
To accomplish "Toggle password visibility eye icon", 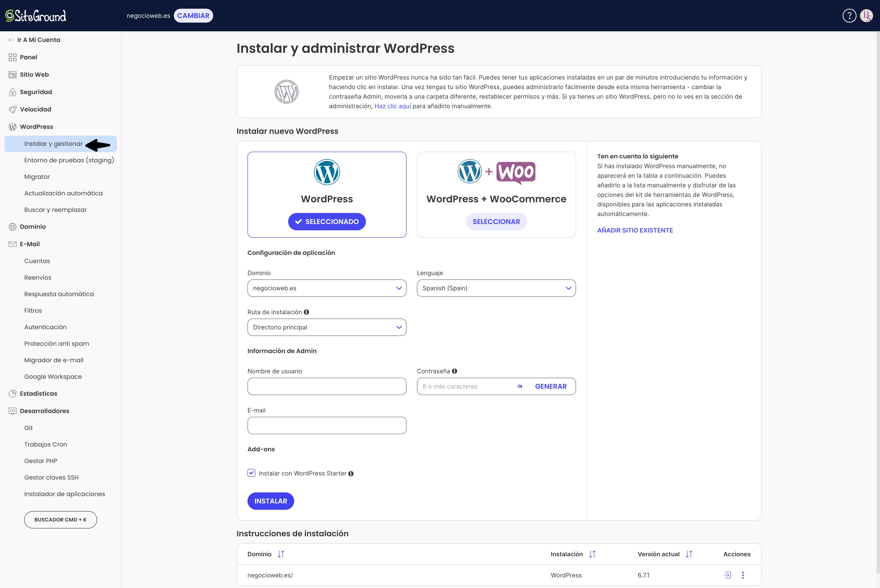I will pos(520,387).
